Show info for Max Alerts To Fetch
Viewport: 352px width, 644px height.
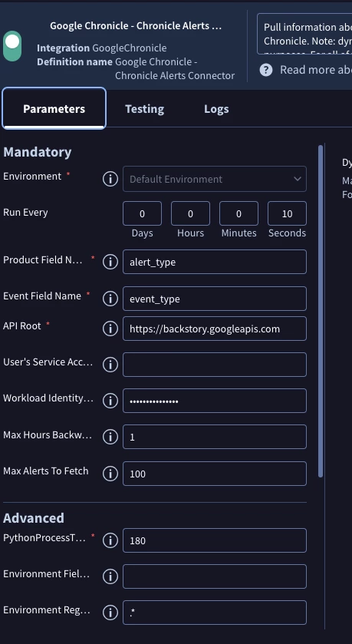click(110, 474)
